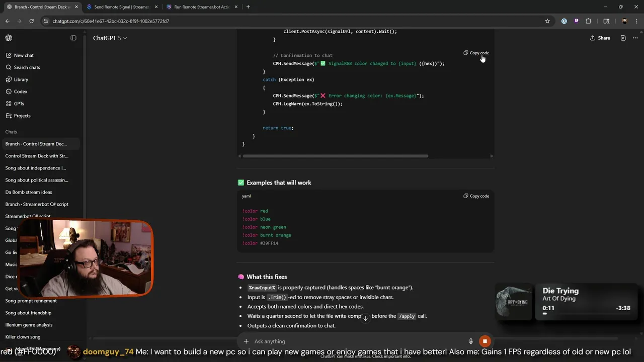Click the '!color burnt orange' line
The height and width of the screenshot is (362, 644).
point(267,235)
